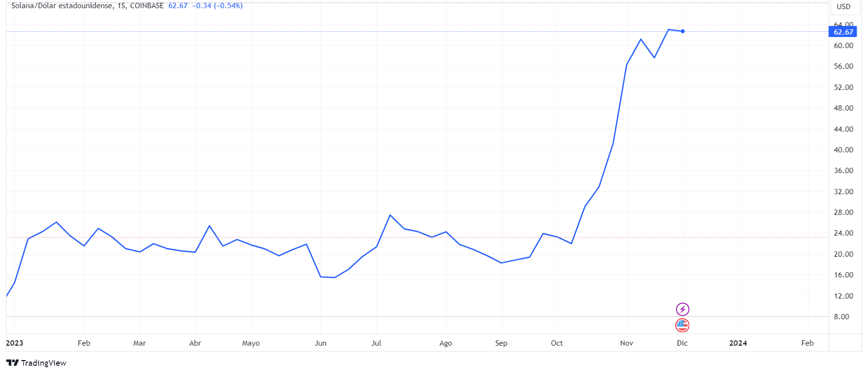Open the USD currency selector on price axis

click(x=843, y=7)
